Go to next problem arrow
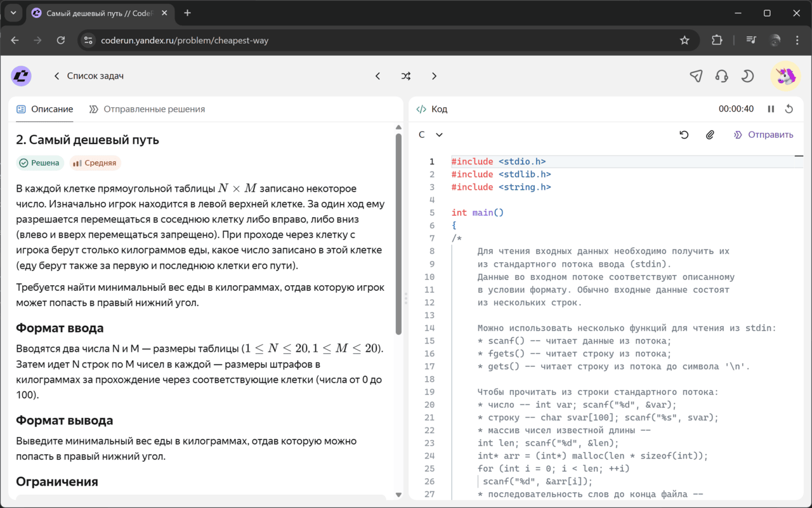Viewport: 812px width, 508px height. click(434, 76)
